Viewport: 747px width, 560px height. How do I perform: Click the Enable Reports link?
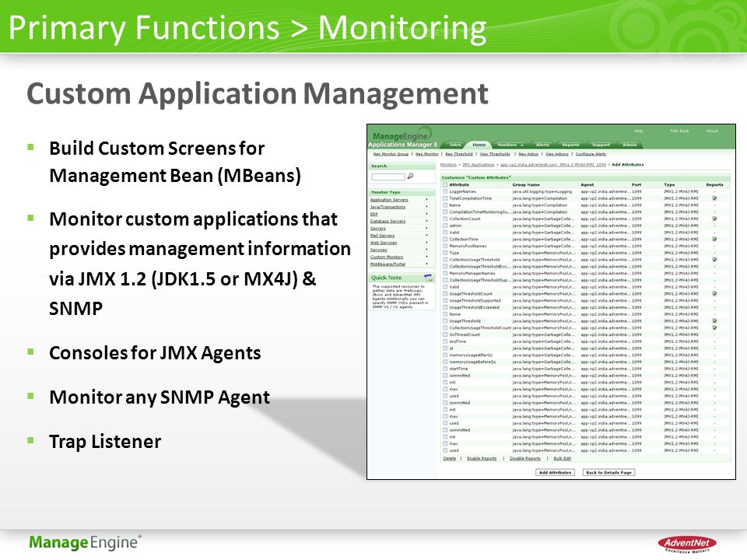[482, 459]
